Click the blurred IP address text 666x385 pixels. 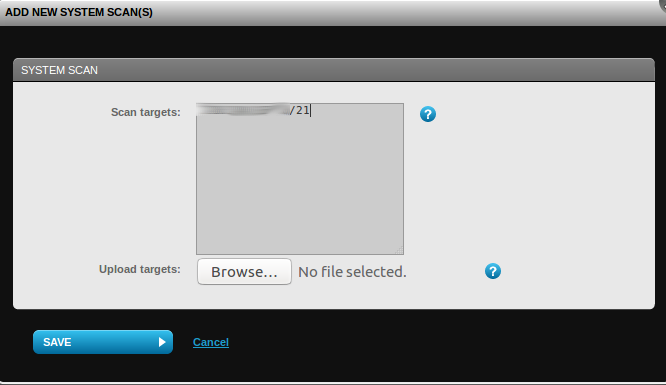click(x=243, y=110)
